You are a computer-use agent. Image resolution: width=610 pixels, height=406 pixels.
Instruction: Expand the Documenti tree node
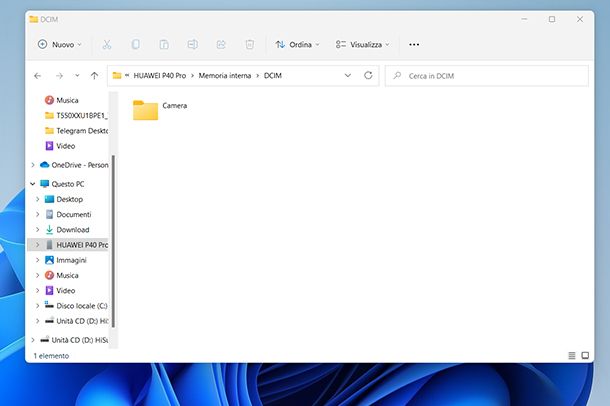[38, 214]
